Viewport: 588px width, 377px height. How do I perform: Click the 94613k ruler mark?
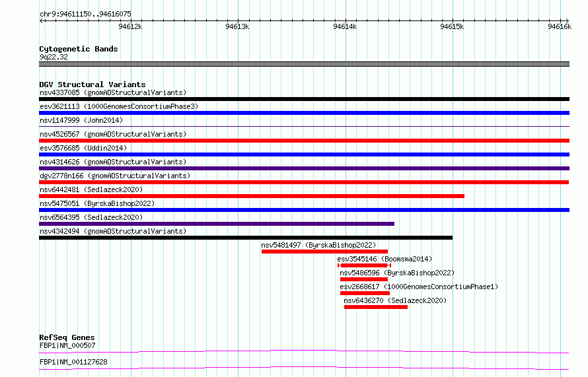tap(237, 26)
